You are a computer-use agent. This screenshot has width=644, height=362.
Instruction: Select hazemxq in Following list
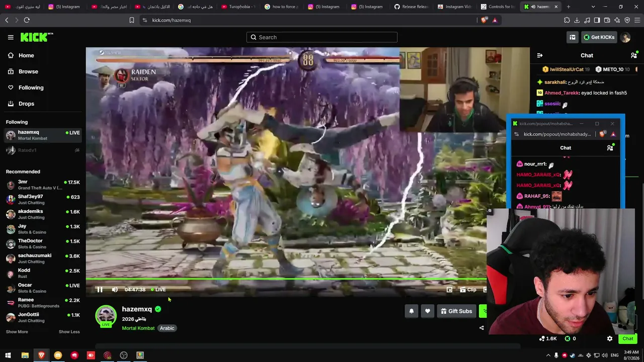(43, 135)
